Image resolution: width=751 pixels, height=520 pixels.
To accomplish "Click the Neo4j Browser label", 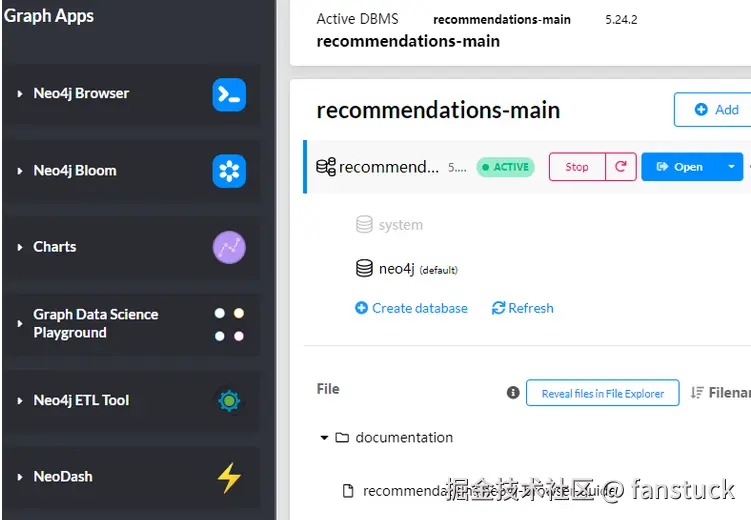I will 81,93.
